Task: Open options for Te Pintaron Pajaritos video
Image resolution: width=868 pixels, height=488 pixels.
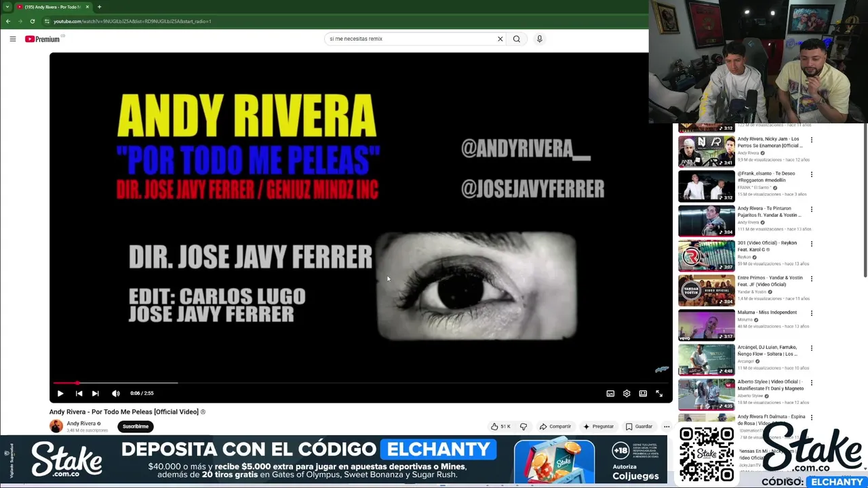Action: pos(812,209)
